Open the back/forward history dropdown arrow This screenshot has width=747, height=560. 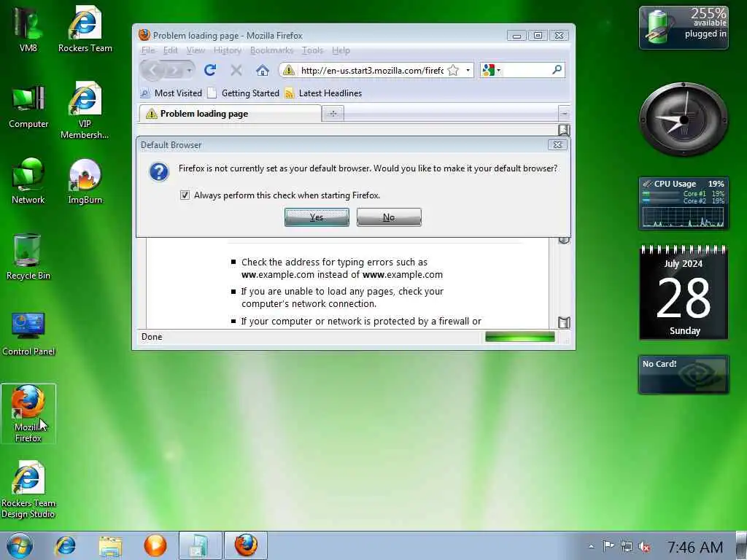tap(189, 71)
